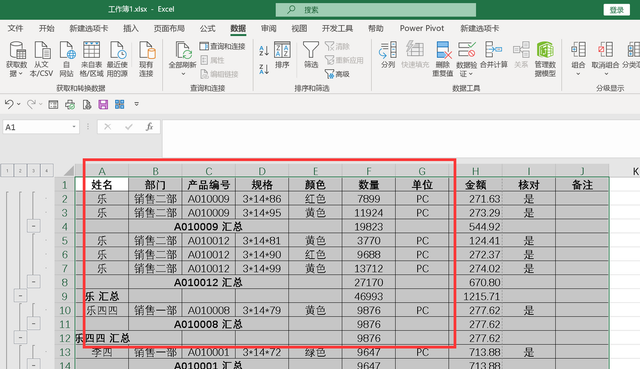Open 管理数据模型 (Manage Data Model)
The width and height of the screenshot is (640, 369).
(x=545, y=59)
